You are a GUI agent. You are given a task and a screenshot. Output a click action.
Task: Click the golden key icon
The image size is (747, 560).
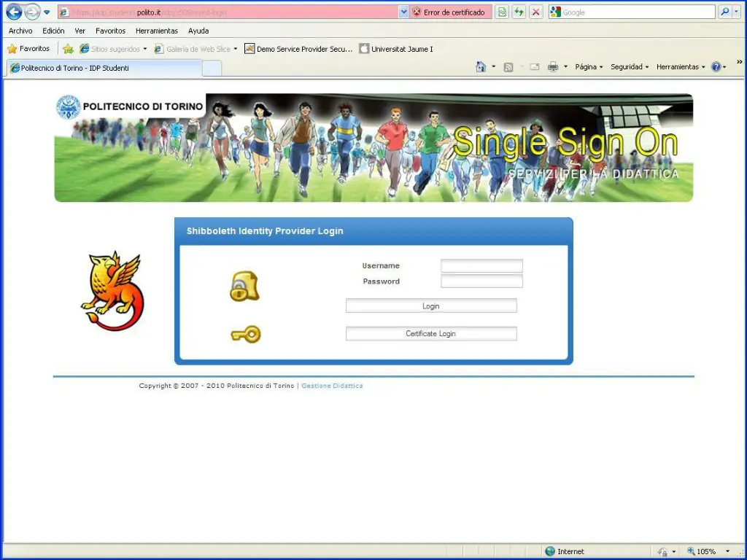pos(246,334)
